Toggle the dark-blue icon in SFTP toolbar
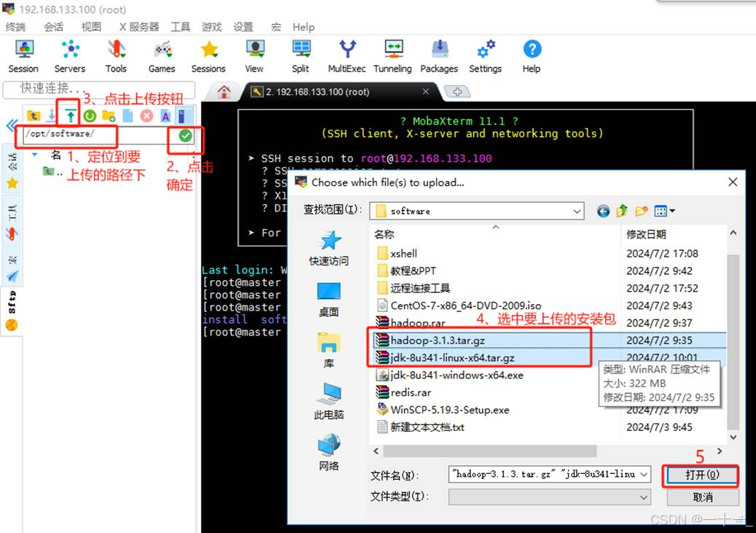This screenshot has height=533, width=756. coord(182,116)
